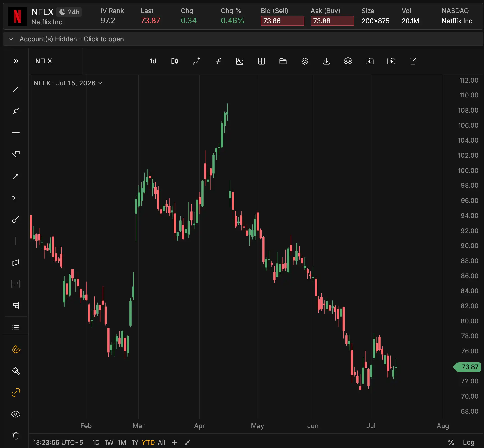Import chart configuration from folder
The image size is (484, 448).
(x=370, y=61)
